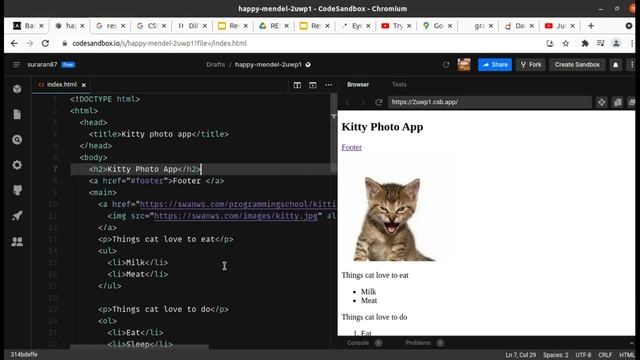
Task: Open the Live collaboration people icon
Action: click(x=17, y=241)
